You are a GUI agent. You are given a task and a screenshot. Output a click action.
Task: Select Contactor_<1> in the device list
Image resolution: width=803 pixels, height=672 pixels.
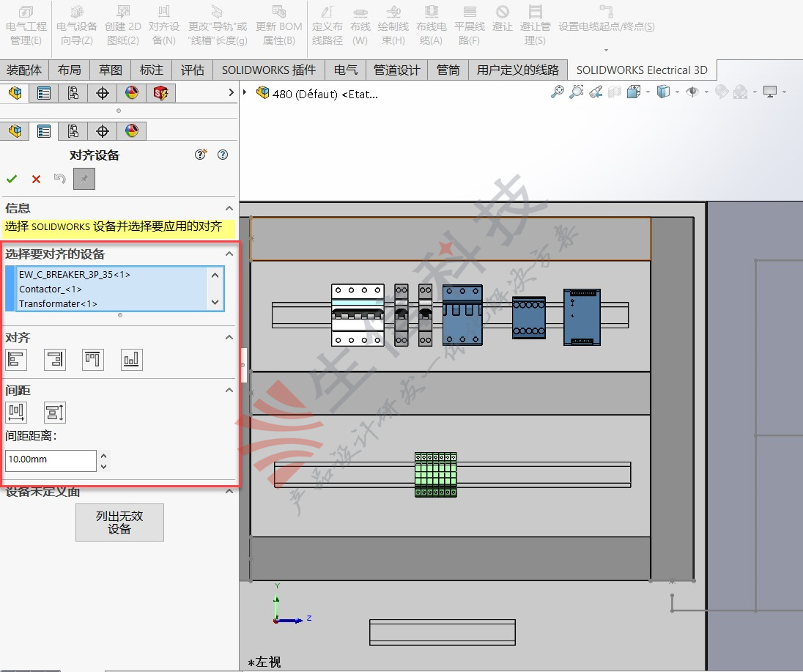coord(51,289)
